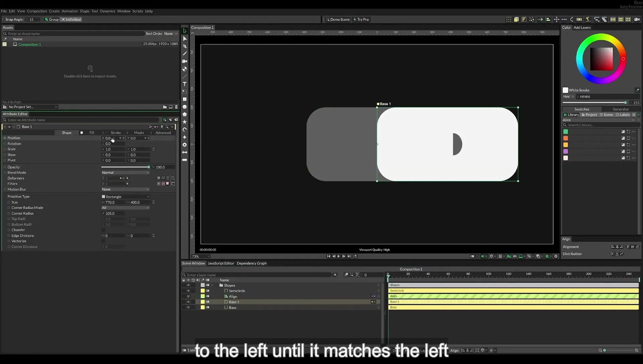Open the Animation menu

(x=70, y=11)
